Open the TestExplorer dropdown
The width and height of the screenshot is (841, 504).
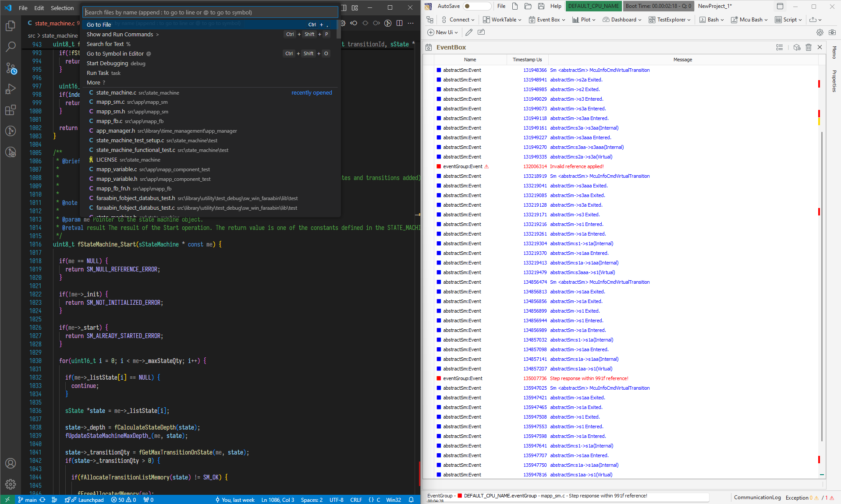(x=670, y=20)
